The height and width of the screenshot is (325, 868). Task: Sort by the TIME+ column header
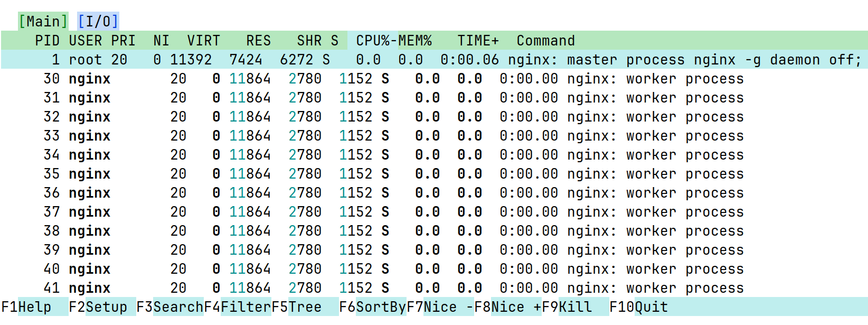[477, 41]
